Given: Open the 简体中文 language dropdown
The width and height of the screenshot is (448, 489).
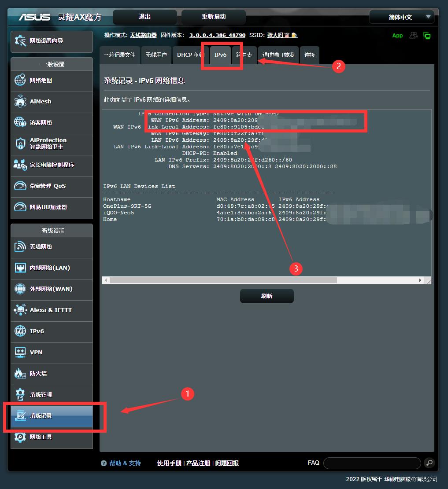Looking at the screenshot, I should click(401, 17).
